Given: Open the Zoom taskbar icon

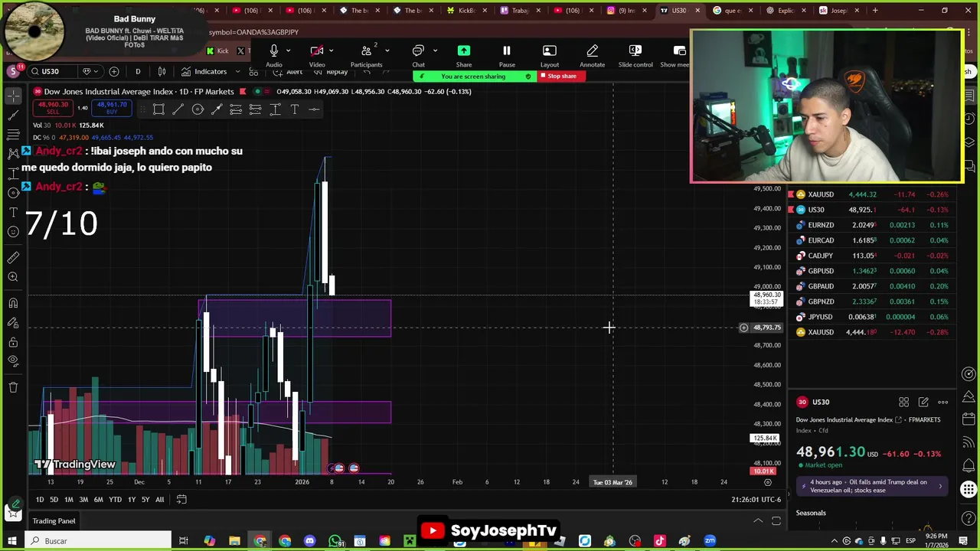Looking at the screenshot, I should coord(710,541).
